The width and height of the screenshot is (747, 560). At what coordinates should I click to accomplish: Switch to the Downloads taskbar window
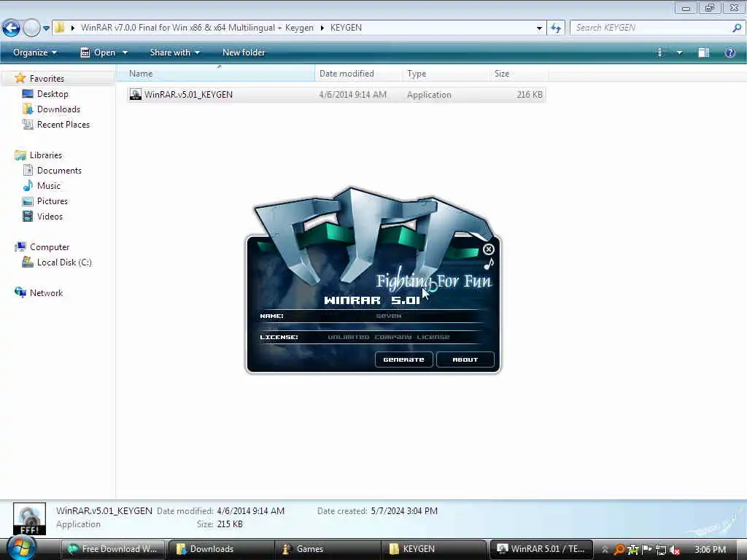click(222, 549)
